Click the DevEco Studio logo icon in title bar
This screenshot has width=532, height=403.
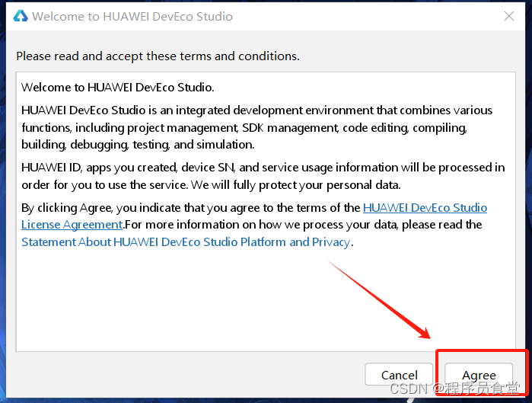coord(21,16)
